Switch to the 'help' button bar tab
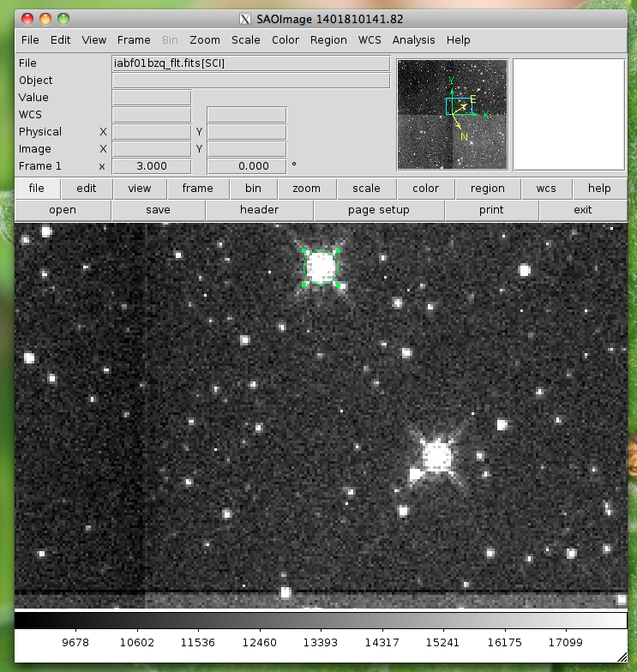Screen dimensions: 637x672 pos(599,189)
